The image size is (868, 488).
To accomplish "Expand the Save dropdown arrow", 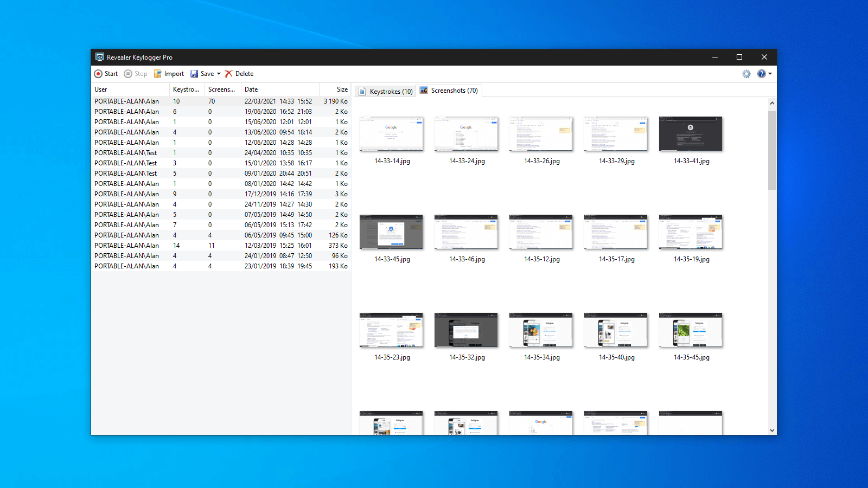I will click(219, 74).
